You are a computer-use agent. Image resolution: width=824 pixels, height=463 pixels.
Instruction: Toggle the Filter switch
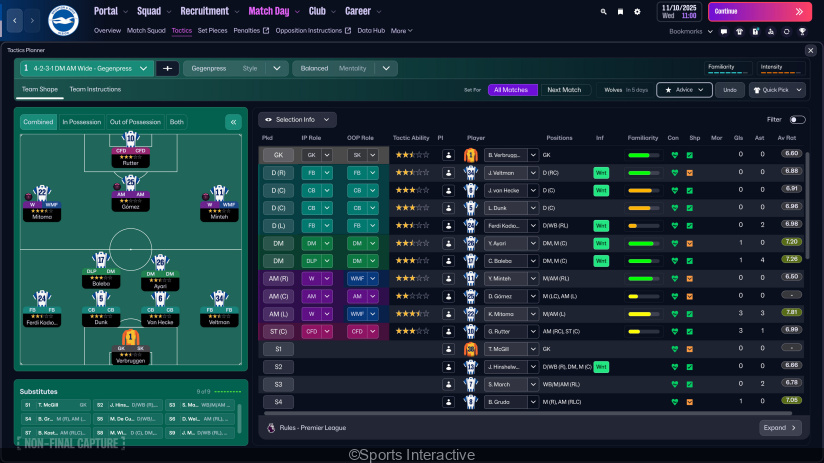tap(797, 120)
